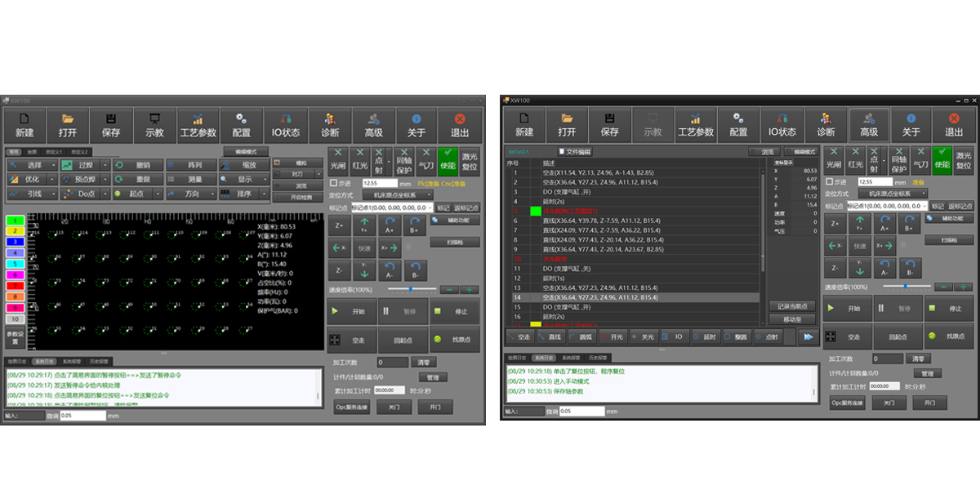The image size is (980, 490).
Task: Click 高级 advanced in the right window
Action: (x=869, y=124)
